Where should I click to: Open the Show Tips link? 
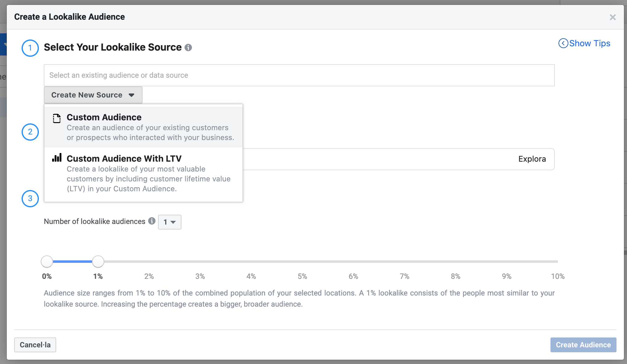click(589, 43)
